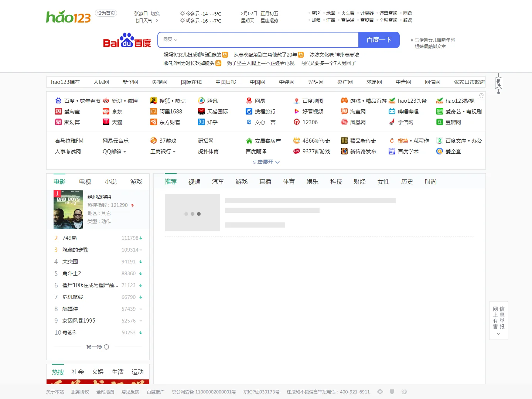Open site settings gear icon
The width and height of the screenshot is (532, 399).
coord(481,95)
